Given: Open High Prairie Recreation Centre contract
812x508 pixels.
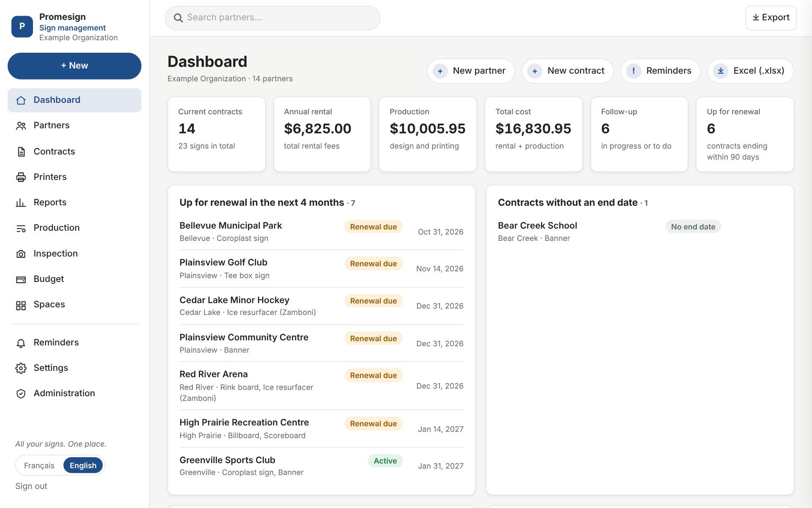Looking at the screenshot, I should 321,429.
